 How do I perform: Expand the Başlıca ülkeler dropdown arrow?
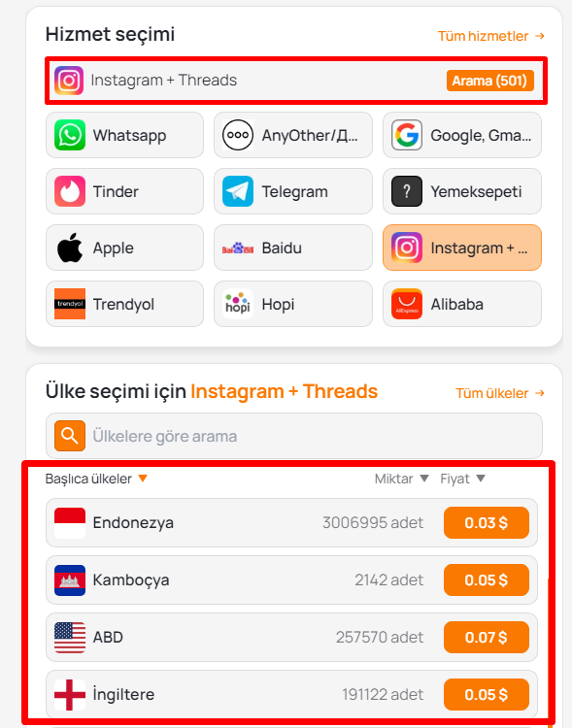pyautogui.click(x=143, y=479)
